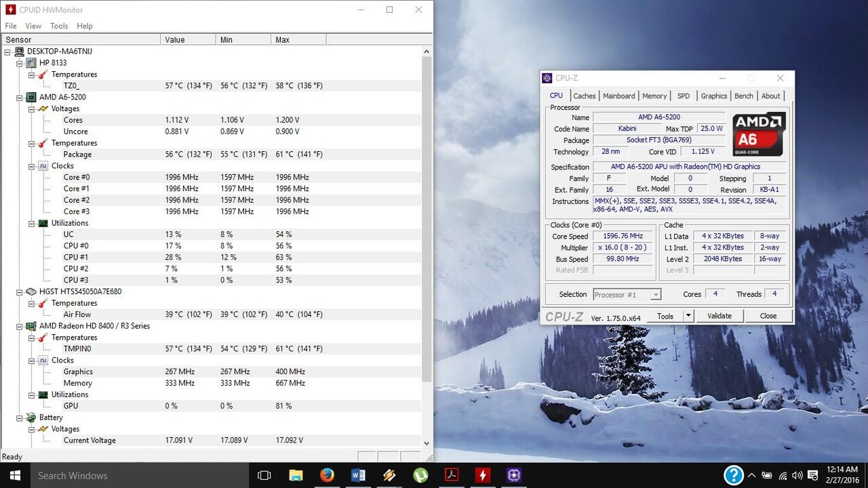Collapse the A6-5200 Clocks group
Image resolution: width=868 pixels, height=488 pixels.
point(31,166)
